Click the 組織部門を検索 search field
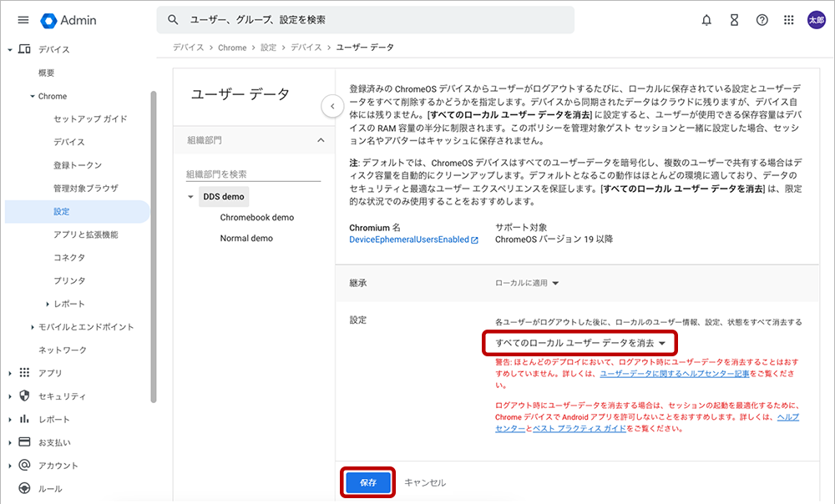The width and height of the screenshot is (835, 504). pyautogui.click(x=252, y=174)
